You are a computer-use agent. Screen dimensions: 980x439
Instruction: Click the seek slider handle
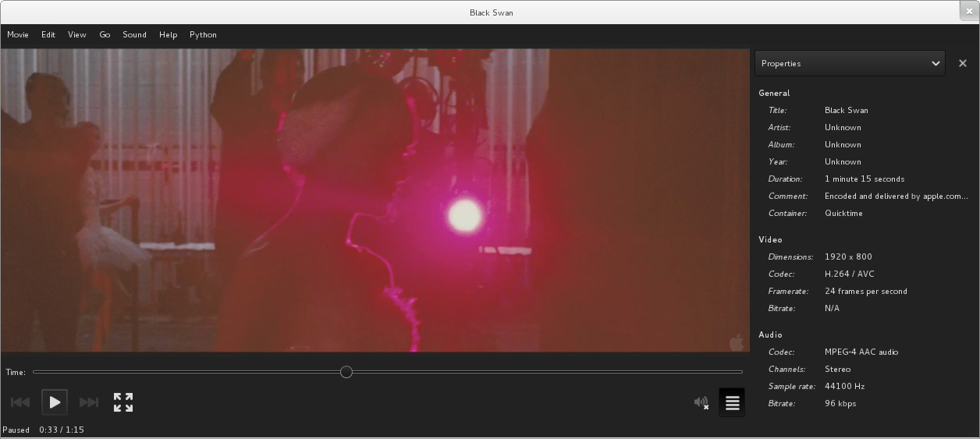[x=346, y=372]
